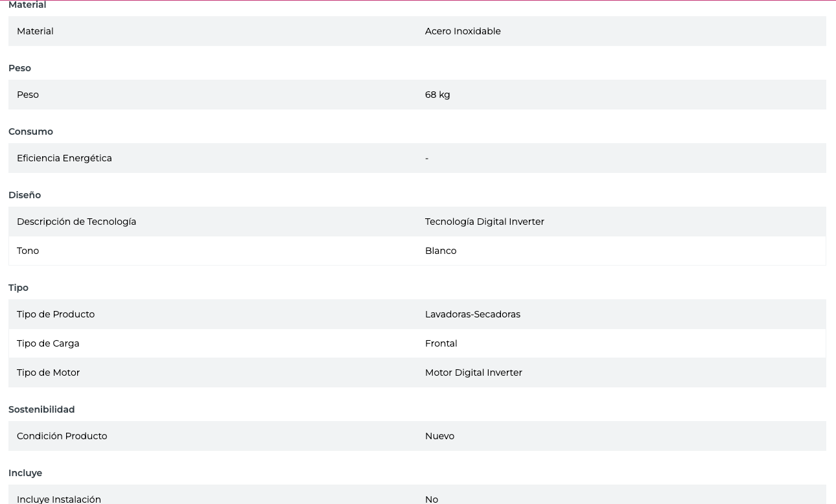Click the 'Frontal' load type value
836x504 pixels.
click(x=441, y=343)
